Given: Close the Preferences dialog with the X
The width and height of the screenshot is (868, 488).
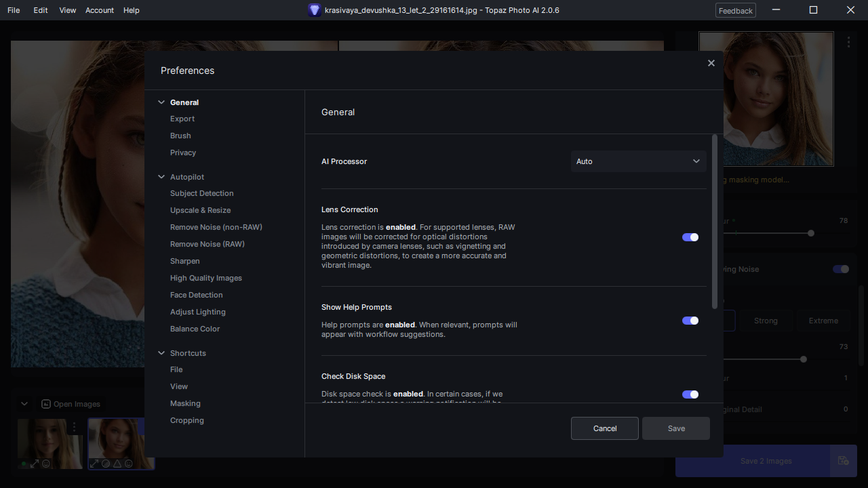Looking at the screenshot, I should (711, 63).
